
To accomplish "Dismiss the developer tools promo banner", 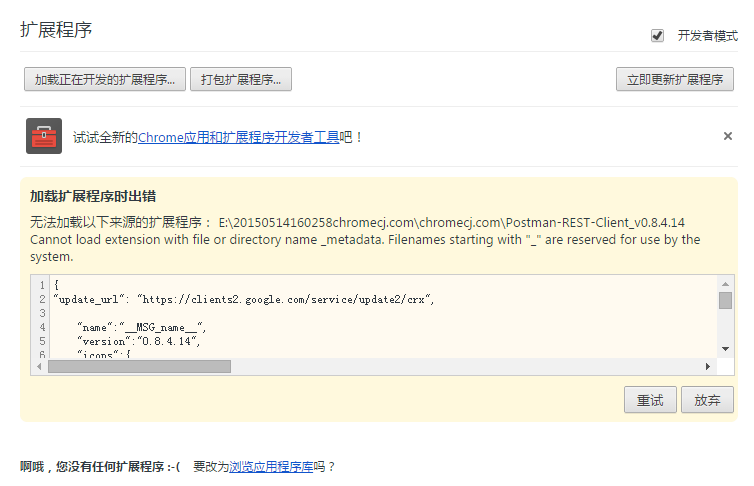I will click(728, 137).
